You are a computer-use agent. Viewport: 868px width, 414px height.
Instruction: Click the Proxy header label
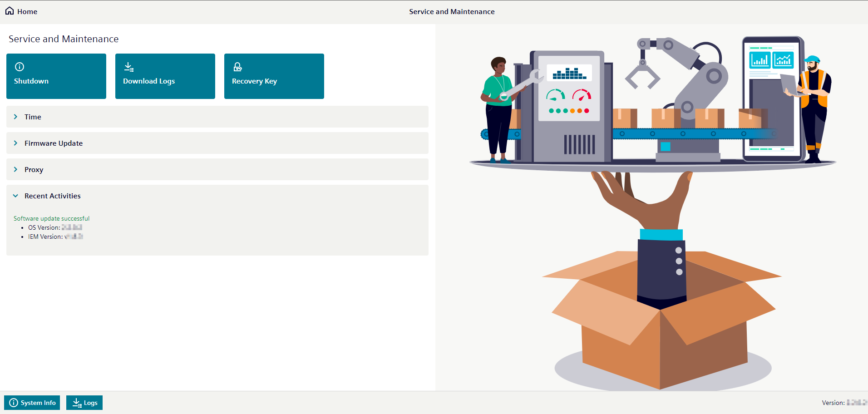pos(34,170)
